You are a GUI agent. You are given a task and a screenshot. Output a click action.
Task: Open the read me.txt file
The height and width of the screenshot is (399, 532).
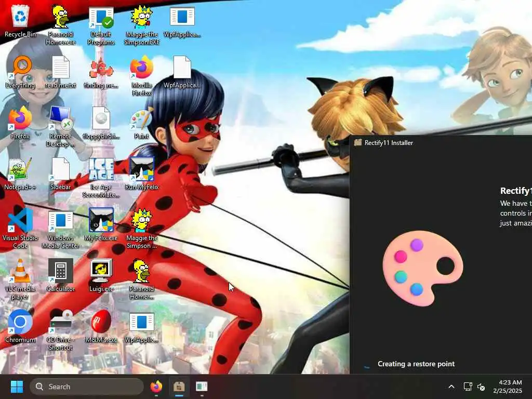(x=60, y=72)
